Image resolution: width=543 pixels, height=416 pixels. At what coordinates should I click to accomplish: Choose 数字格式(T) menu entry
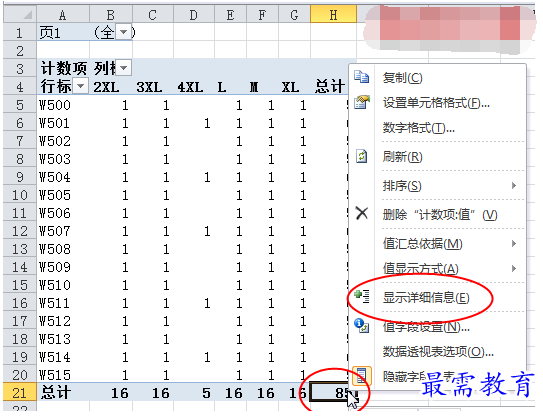[418, 128]
